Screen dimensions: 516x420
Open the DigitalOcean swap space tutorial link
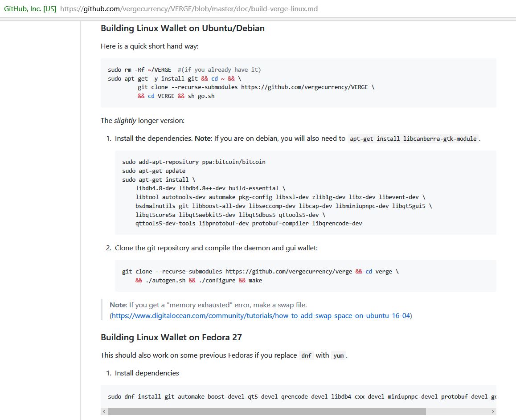[261, 316]
